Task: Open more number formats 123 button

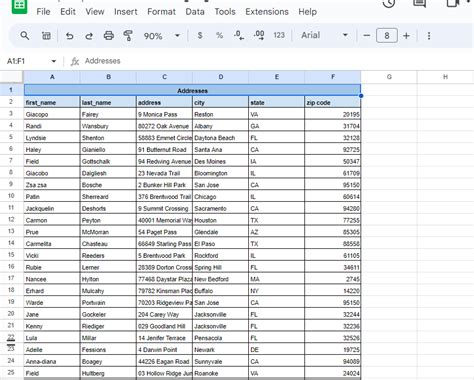Action: click(279, 35)
